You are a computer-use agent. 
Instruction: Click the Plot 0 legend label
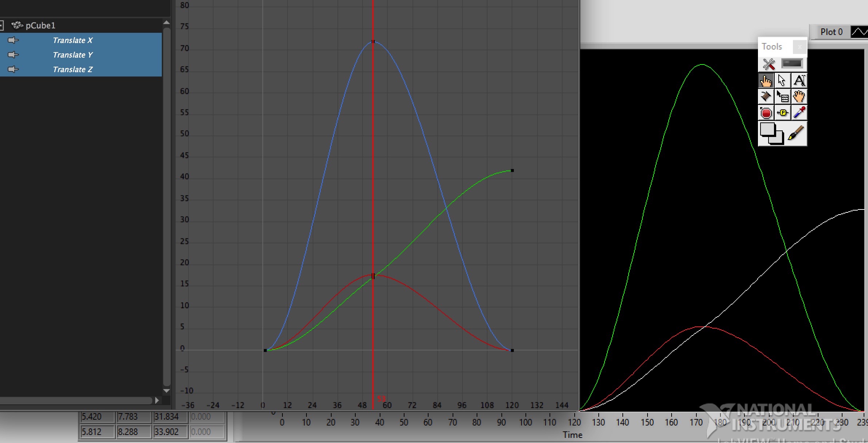831,32
